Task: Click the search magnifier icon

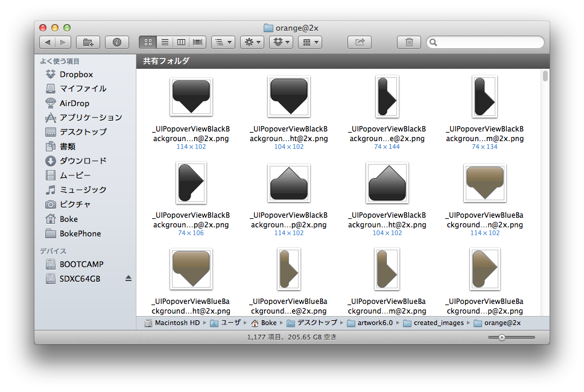Action: click(x=433, y=42)
